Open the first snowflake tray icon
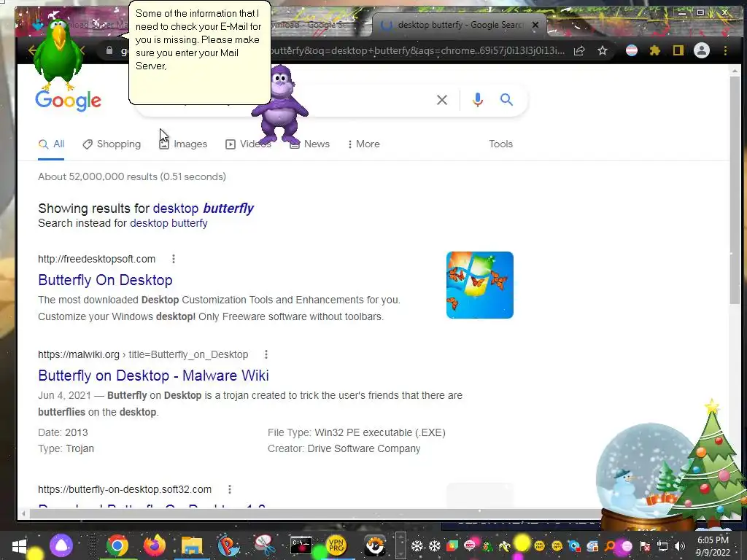This screenshot has width=747, height=560. (x=417, y=545)
